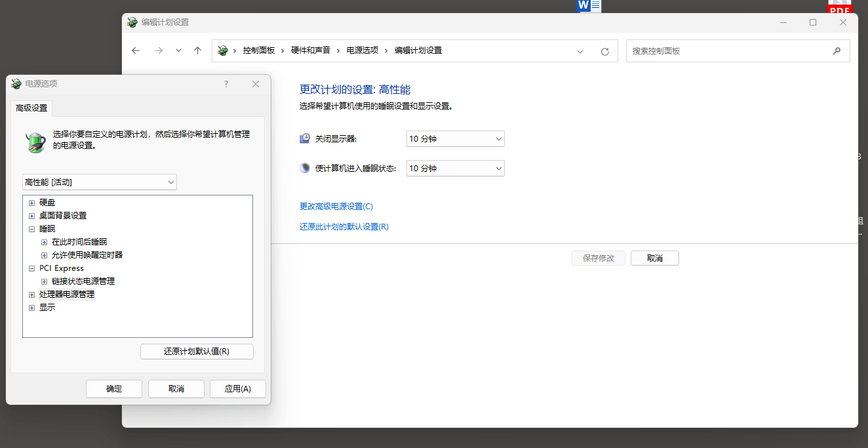Image resolution: width=868 pixels, height=448 pixels.
Task: Click the battery power plan icon
Action: pyautogui.click(x=35, y=142)
